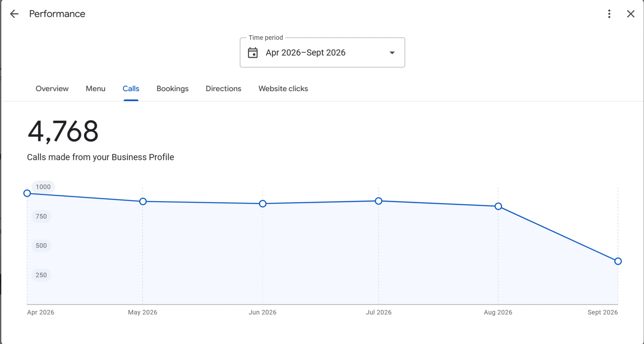
Task: Click the 'May 2026' x-axis label
Action: [x=143, y=312]
